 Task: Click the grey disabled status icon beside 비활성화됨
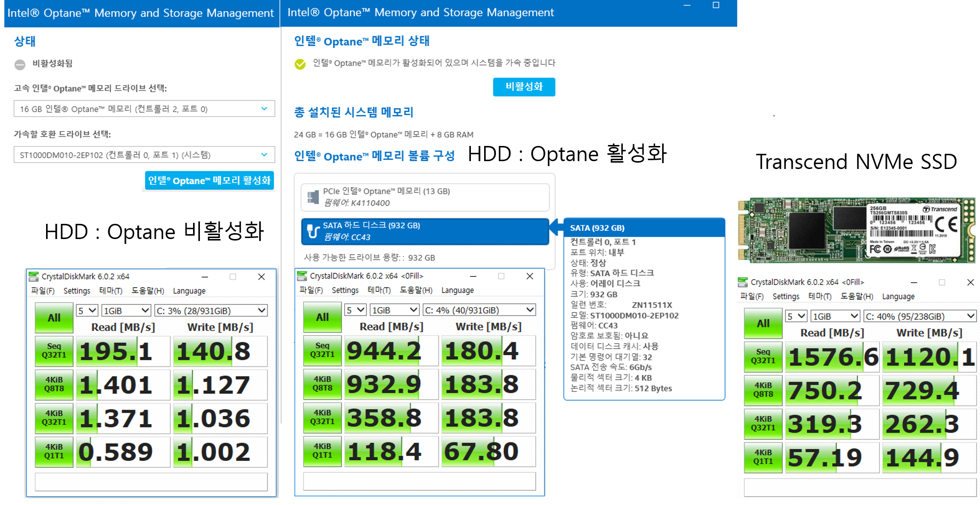tap(20, 64)
